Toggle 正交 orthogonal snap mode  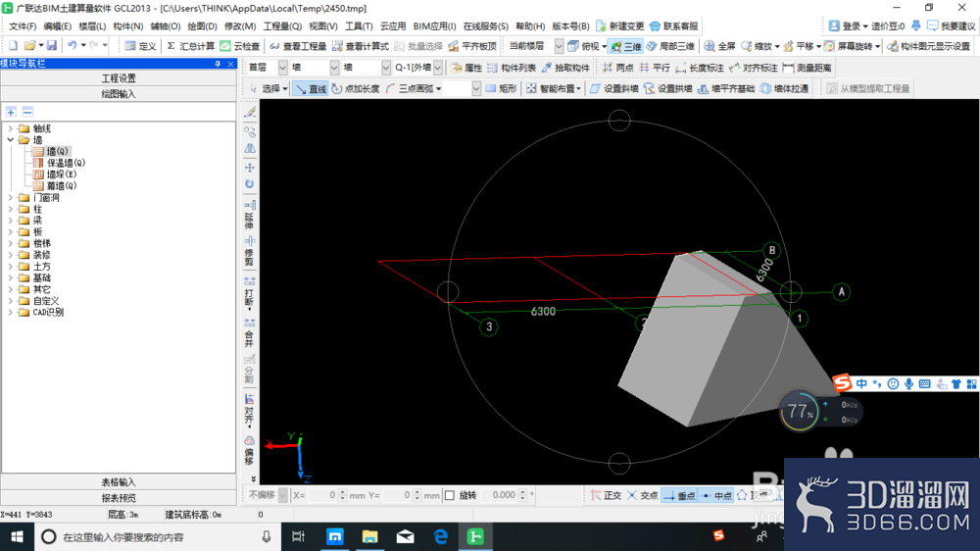(x=606, y=495)
